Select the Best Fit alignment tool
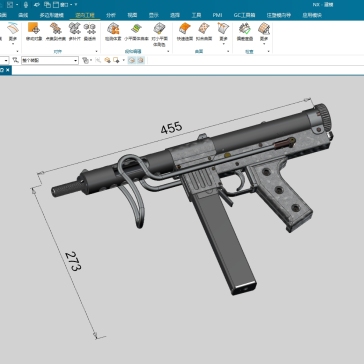 (89, 32)
